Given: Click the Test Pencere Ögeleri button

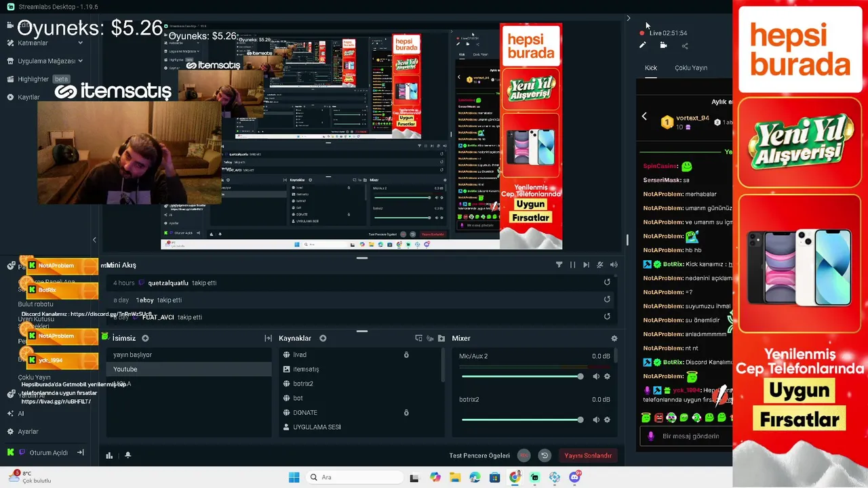Looking at the screenshot, I should click(x=479, y=455).
